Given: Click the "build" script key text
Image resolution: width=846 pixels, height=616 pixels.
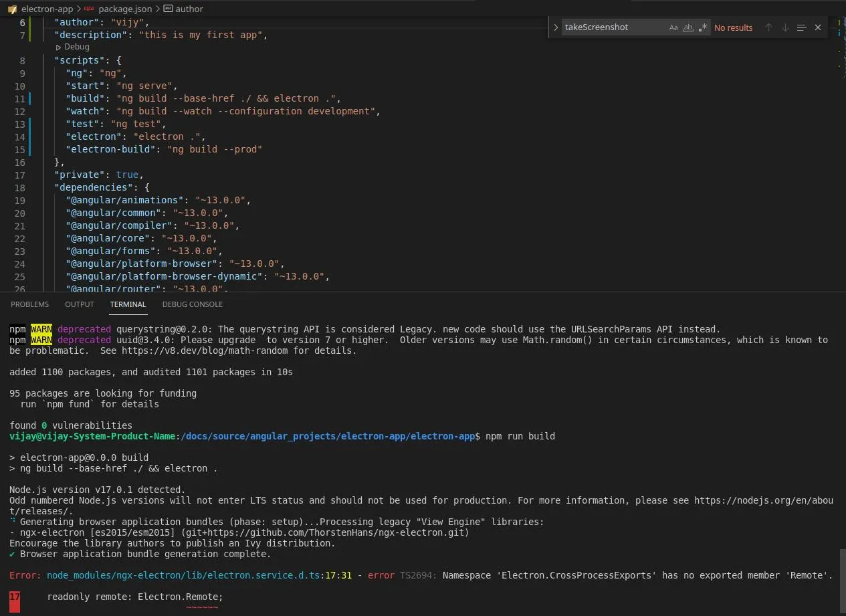Looking at the screenshot, I should [85, 98].
